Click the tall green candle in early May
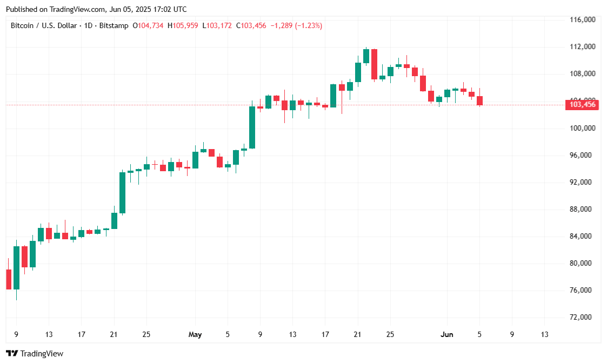The height and width of the screenshot is (364, 607). point(252,127)
